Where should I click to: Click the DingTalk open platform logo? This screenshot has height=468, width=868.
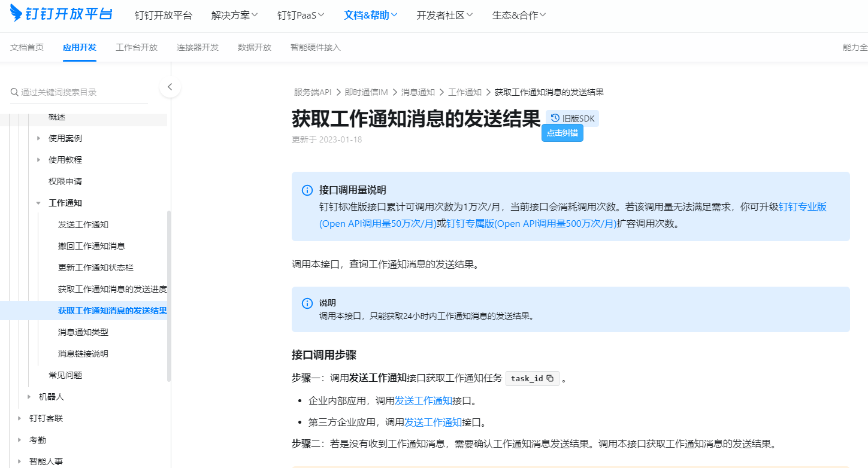(x=61, y=14)
